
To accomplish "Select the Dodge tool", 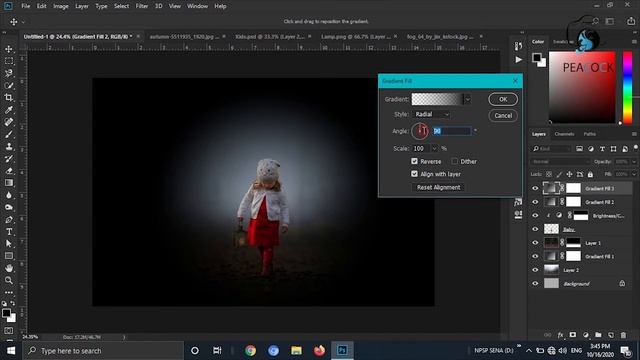I will tap(9, 207).
